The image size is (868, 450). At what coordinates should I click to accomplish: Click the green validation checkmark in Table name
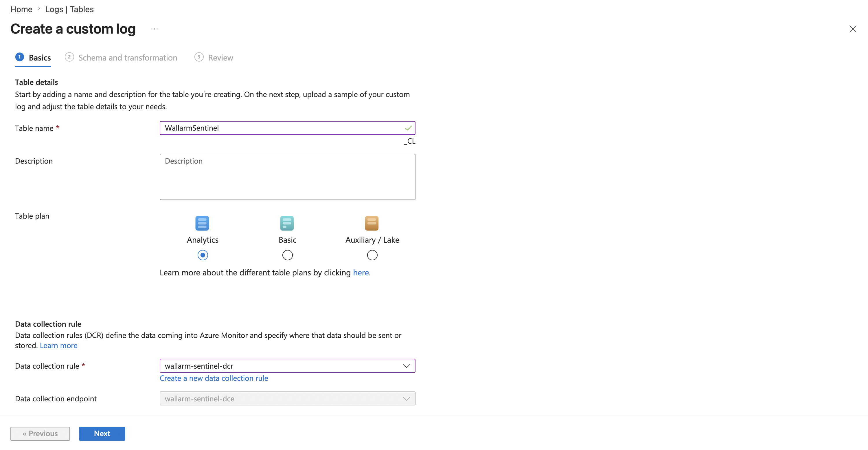pos(408,128)
